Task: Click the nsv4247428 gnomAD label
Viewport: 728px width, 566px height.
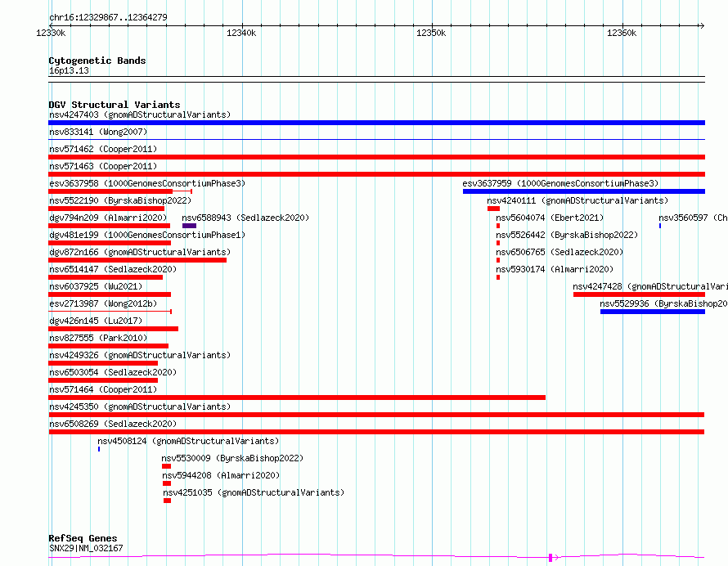Action: pyautogui.click(x=650, y=286)
